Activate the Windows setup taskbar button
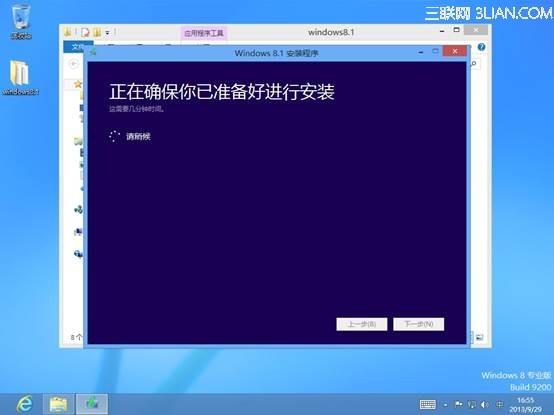This screenshot has height=415, width=554. tap(92, 404)
